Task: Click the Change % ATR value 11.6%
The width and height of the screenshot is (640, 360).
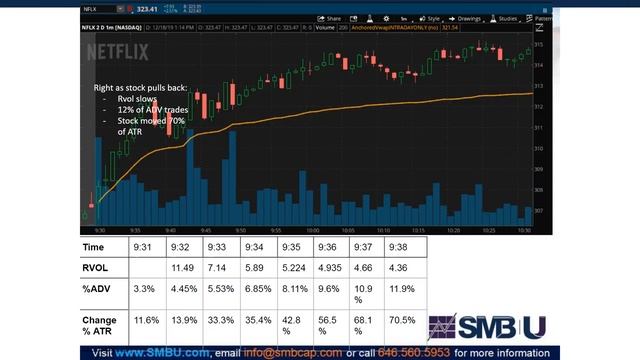Action: point(146,320)
